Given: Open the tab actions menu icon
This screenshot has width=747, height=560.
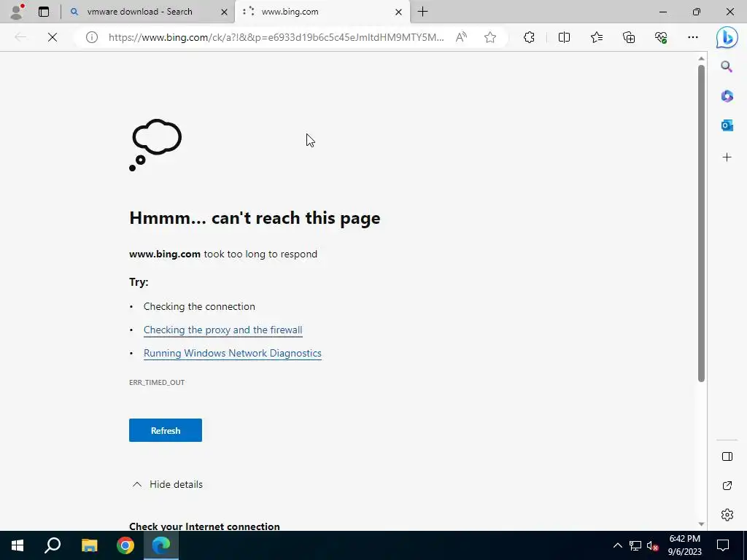Looking at the screenshot, I should [44, 12].
